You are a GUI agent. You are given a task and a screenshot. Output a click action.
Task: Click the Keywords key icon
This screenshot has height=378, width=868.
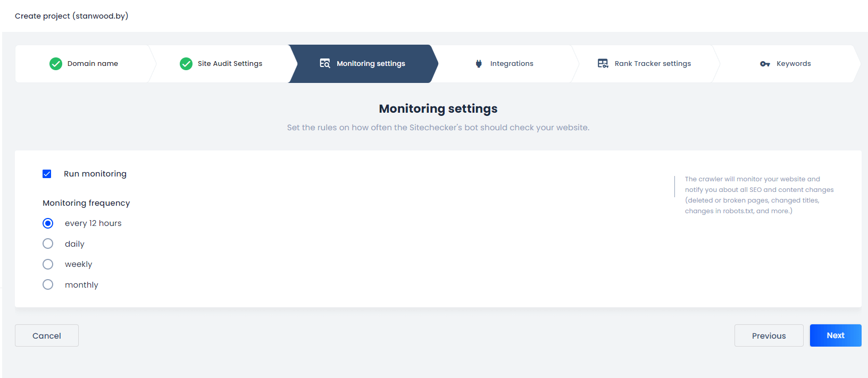click(x=765, y=64)
